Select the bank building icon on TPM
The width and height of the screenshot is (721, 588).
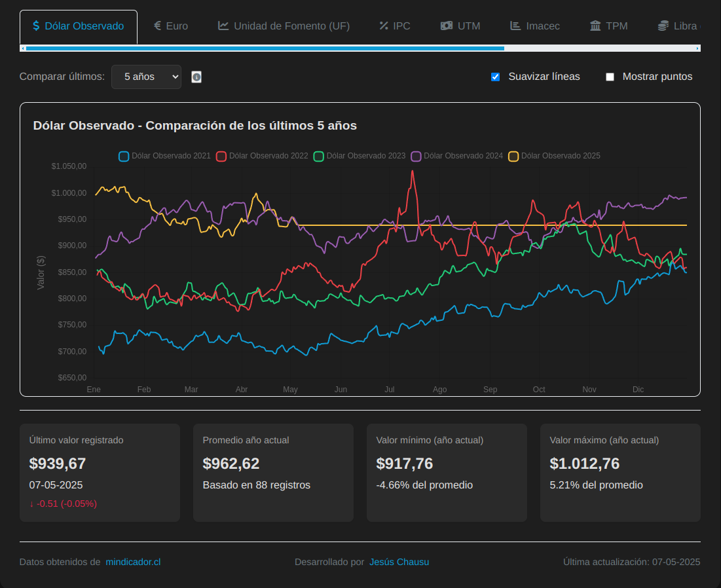pyautogui.click(x=595, y=26)
